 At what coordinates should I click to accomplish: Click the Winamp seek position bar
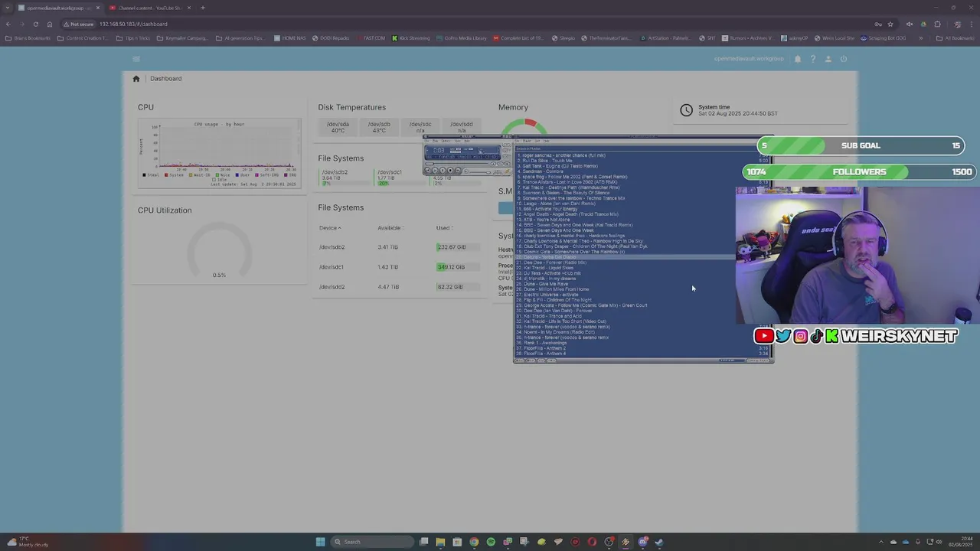pyautogui.click(x=456, y=163)
